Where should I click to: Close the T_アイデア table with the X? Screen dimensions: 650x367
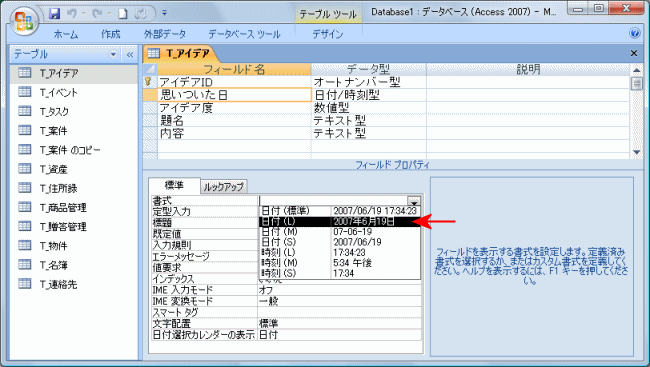click(633, 53)
